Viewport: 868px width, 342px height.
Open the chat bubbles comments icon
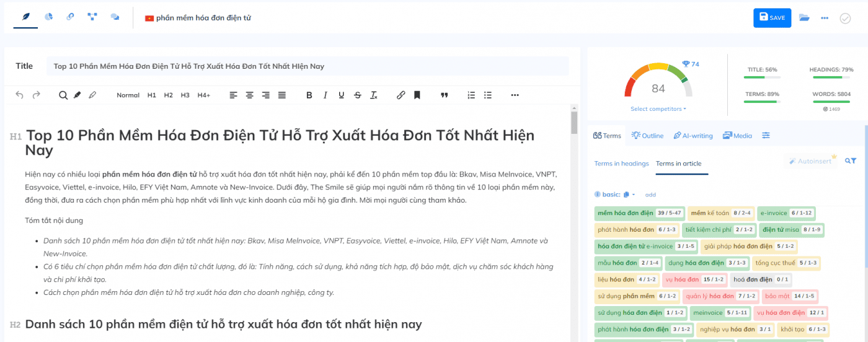click(x=115, y=17)
